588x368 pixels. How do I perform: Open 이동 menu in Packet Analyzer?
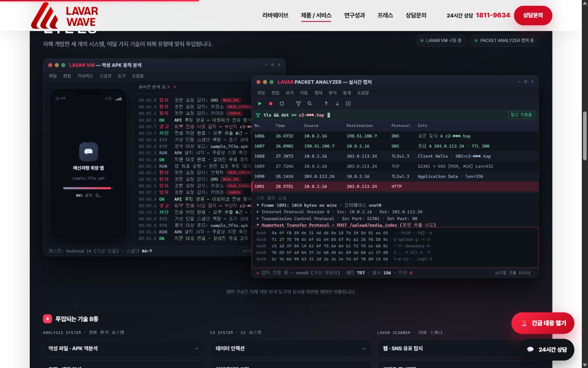tap(304, 93)
